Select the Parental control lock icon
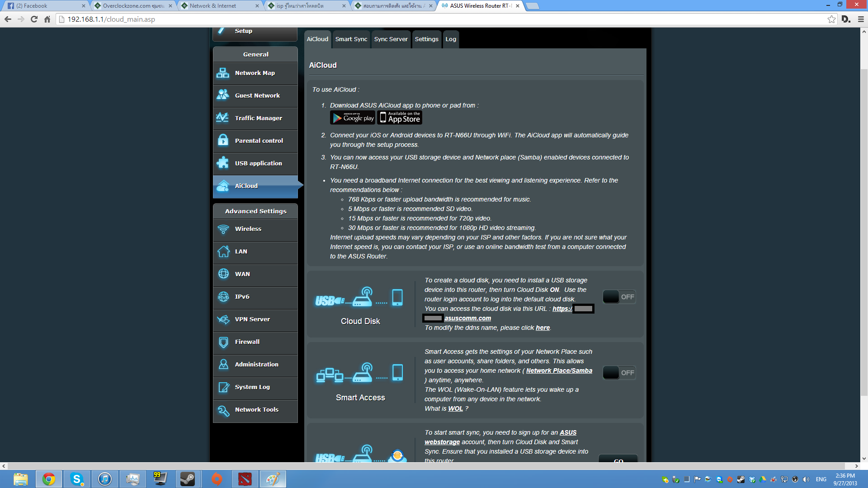The width and height of the screenshot is (868, 488). tap(223, 140)
